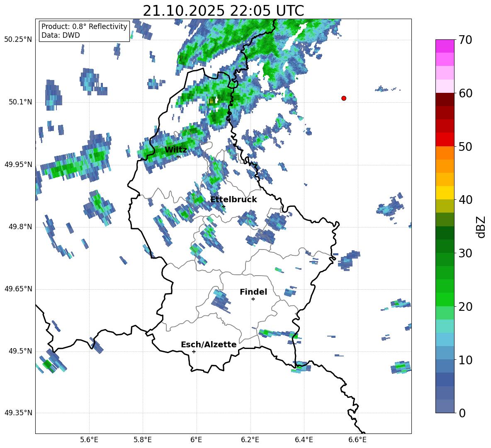Screen dimensions: 491x448
Task: Click the Data: DWD text
Action: [x=61, y=35]
